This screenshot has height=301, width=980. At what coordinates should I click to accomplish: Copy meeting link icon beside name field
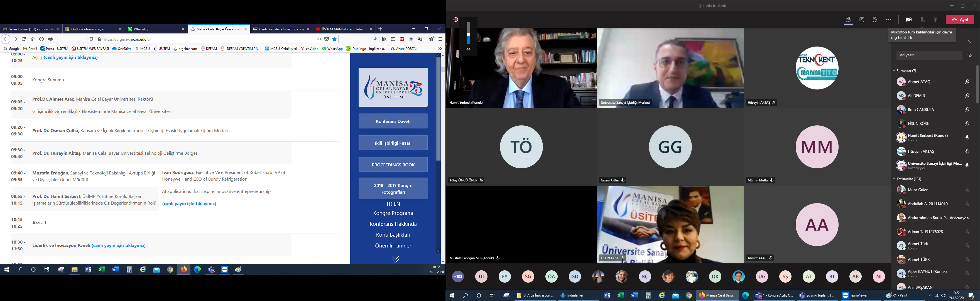point(970,55)
